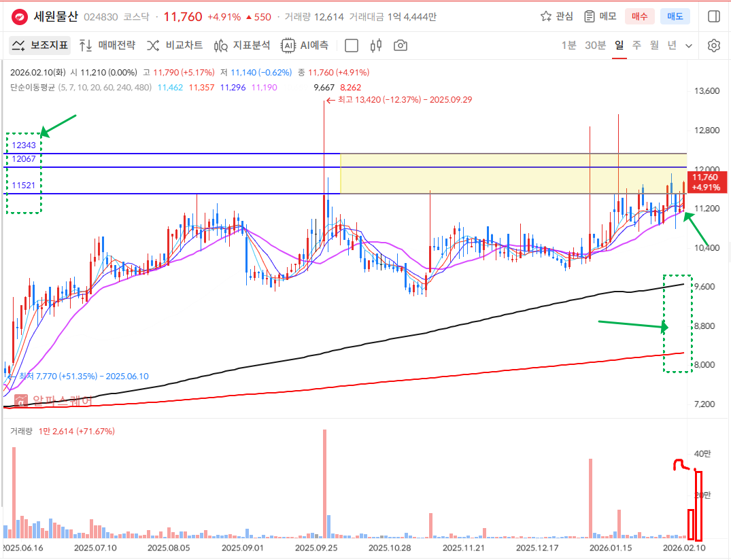Expand the time interval dropdown chevron
The height and width of the screenshot is (560, 731).
click(689, 46)
